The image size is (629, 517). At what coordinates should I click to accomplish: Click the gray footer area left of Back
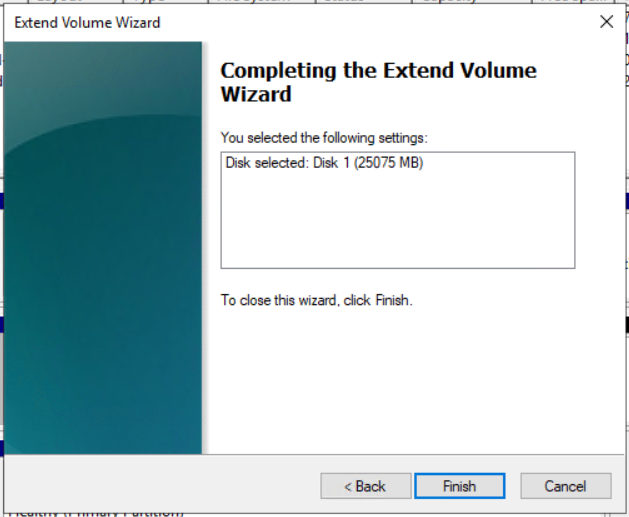(x=160, y=483)
